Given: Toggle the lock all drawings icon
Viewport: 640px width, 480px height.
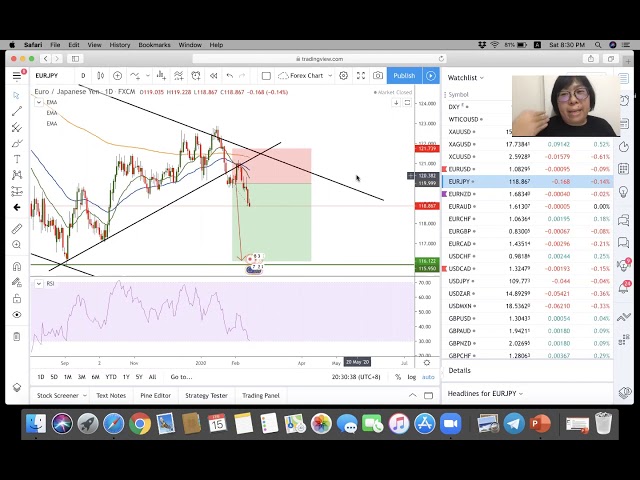Looking at the screenshot, I should [x=17, y=299].
